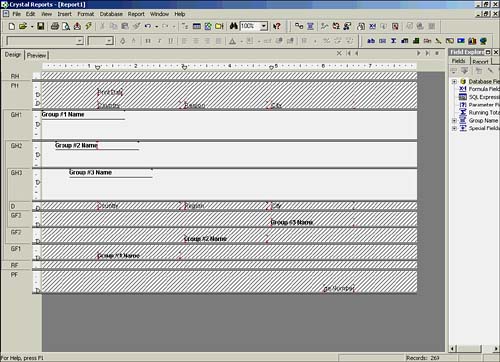The width and height of the screenshot is (500, 362).
Task: Click the Insert Line icon
Action: click(x=438, y=41)
